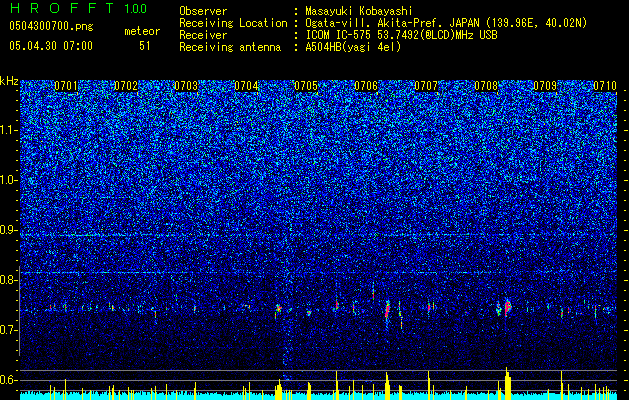This screenshot has width=629, height=400.
Task: Click the kHz axis unit label
Action: 9,81
